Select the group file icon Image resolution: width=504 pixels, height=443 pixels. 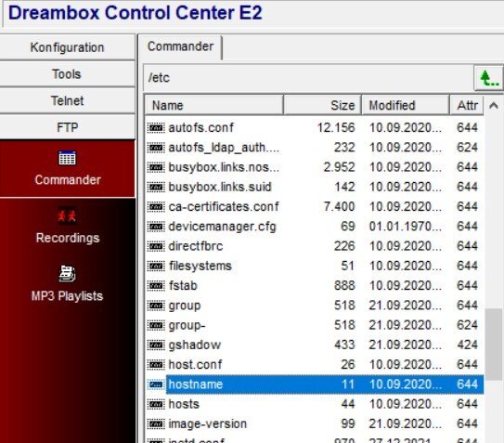click(156, 306)
